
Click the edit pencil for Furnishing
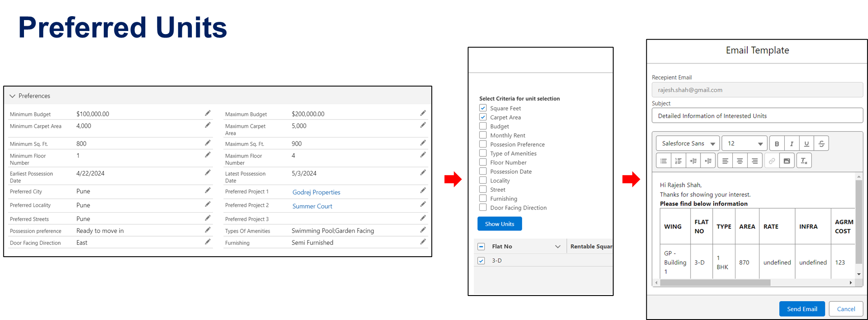(x=423, y=242)
